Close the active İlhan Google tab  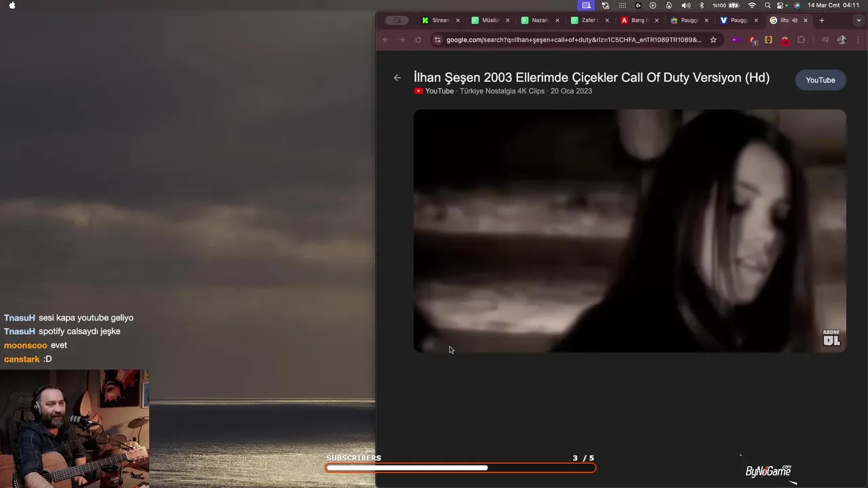[x=806, y=20]
